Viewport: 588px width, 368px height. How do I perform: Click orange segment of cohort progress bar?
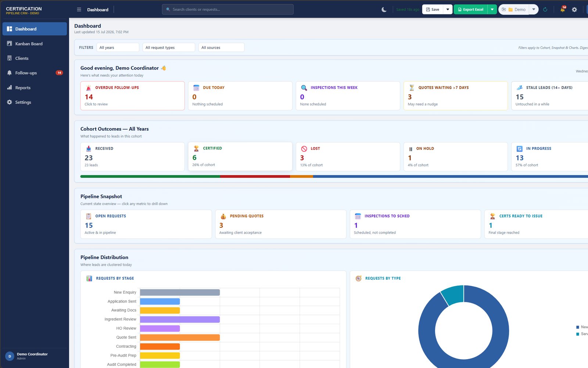[x=301, y=176]
